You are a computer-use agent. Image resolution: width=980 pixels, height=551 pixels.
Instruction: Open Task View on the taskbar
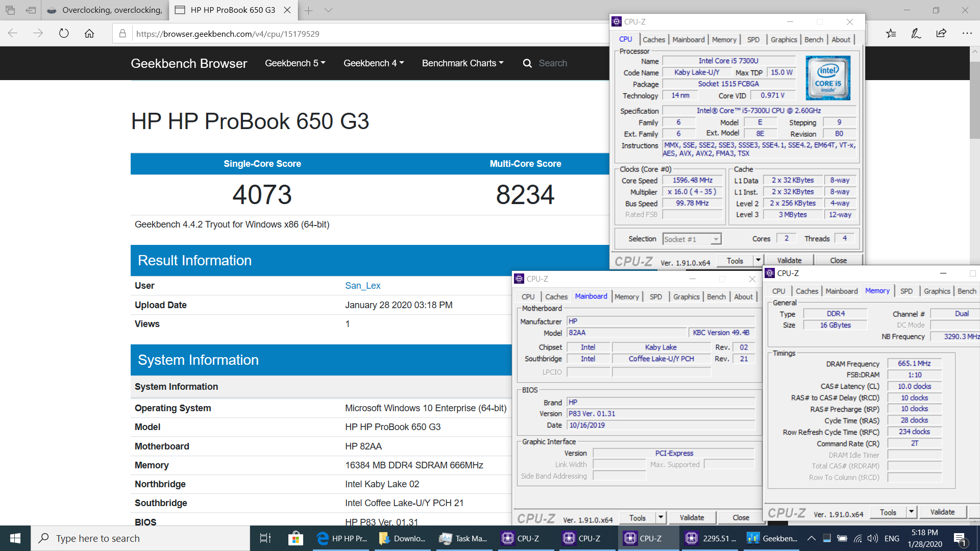point(265,538)
